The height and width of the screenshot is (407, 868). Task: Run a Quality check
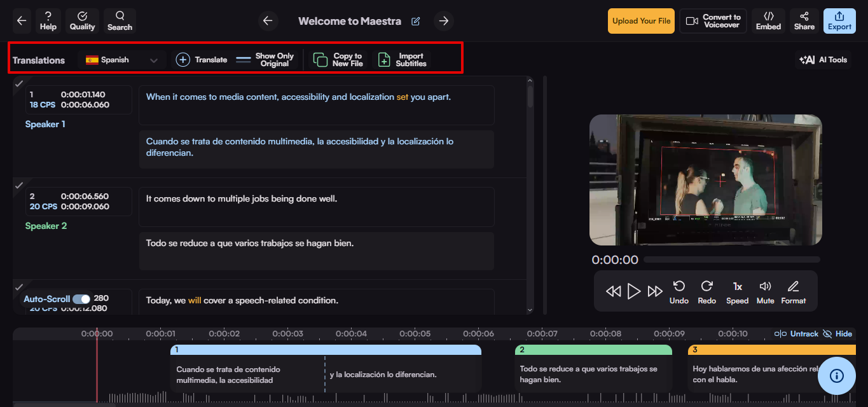pos(82,21)
